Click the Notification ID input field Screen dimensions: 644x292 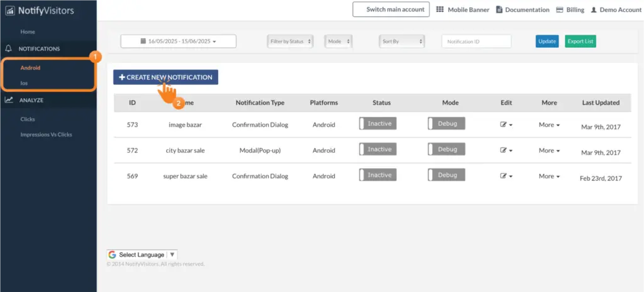click(x=476, y=42)
